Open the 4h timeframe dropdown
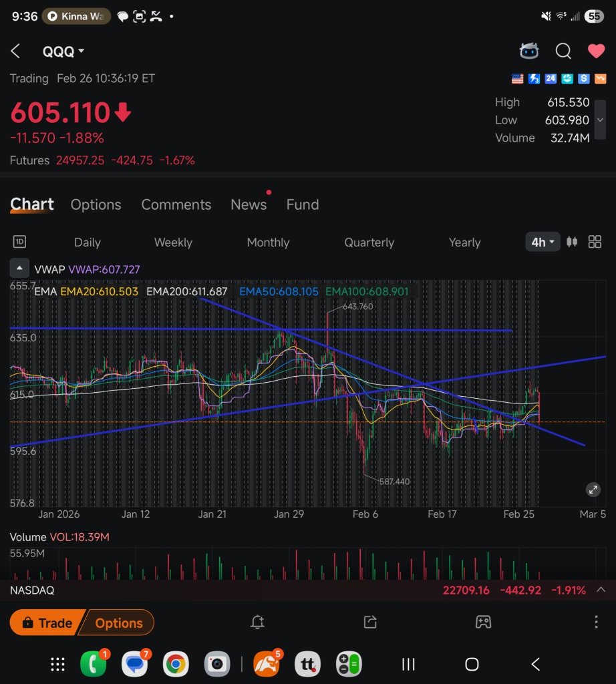This screenshot has width=616, height=684. click(543, 242)
